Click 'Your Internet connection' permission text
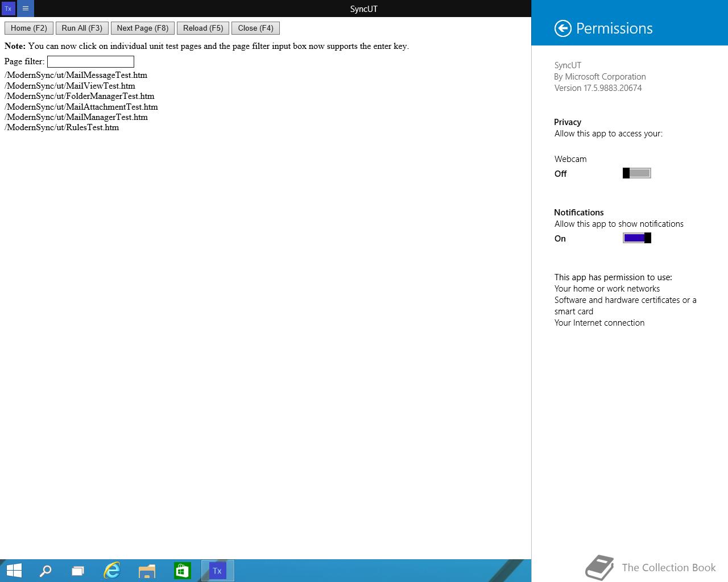This screenshot has height=582, width=728. click(x=599, y=323)
